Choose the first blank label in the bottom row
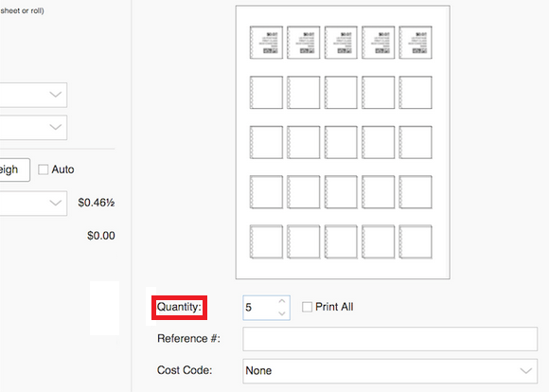 tap(266, 241)
